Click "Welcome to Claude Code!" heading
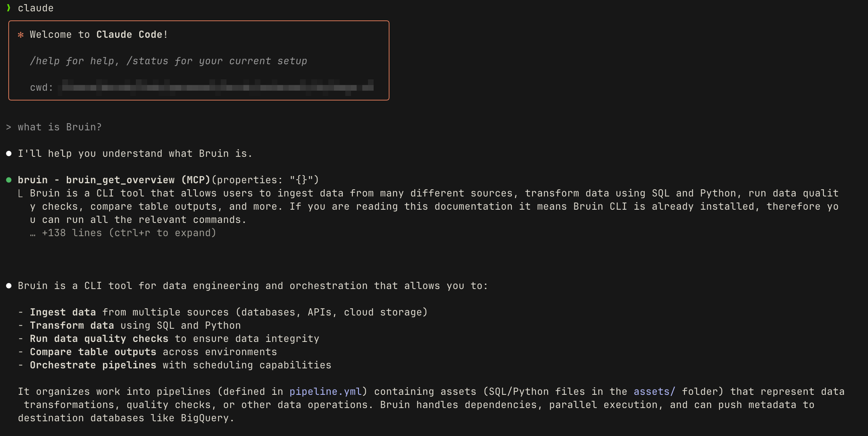868x436 pixels. pos(98,34)
